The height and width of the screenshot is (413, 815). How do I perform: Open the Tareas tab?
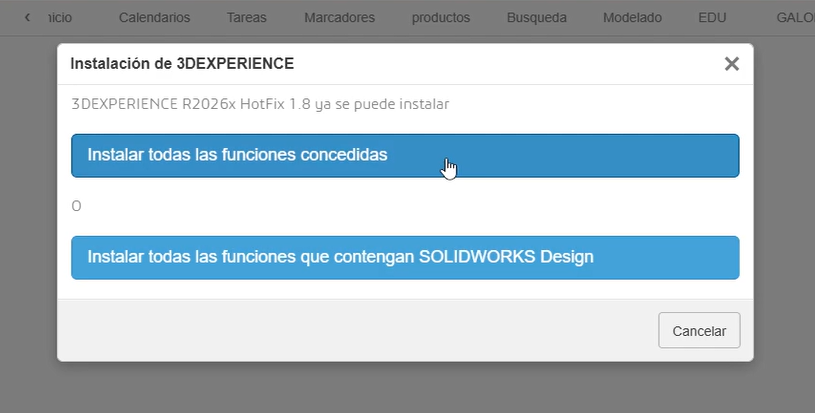tap(247, 17)
